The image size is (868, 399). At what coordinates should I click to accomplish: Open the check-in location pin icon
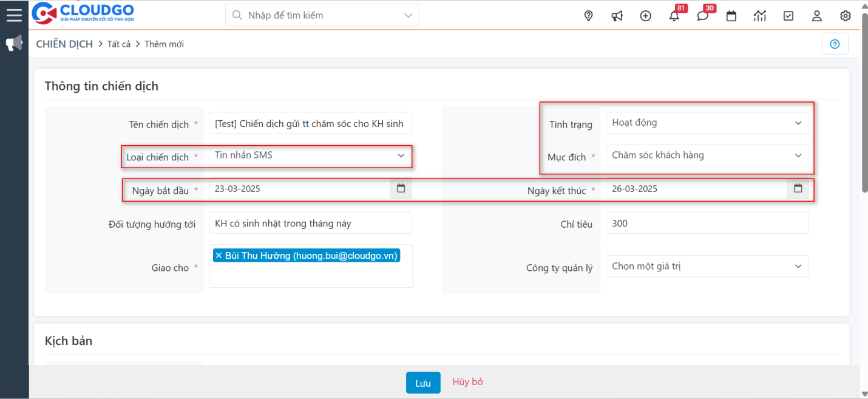(588, 16)
